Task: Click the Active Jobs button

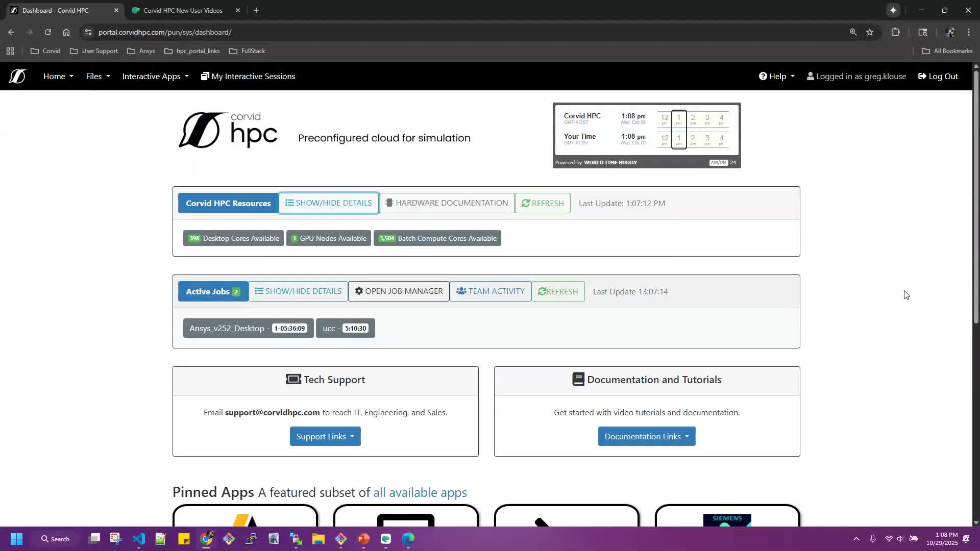Action: pyautogui.click(x=213, y=291)
